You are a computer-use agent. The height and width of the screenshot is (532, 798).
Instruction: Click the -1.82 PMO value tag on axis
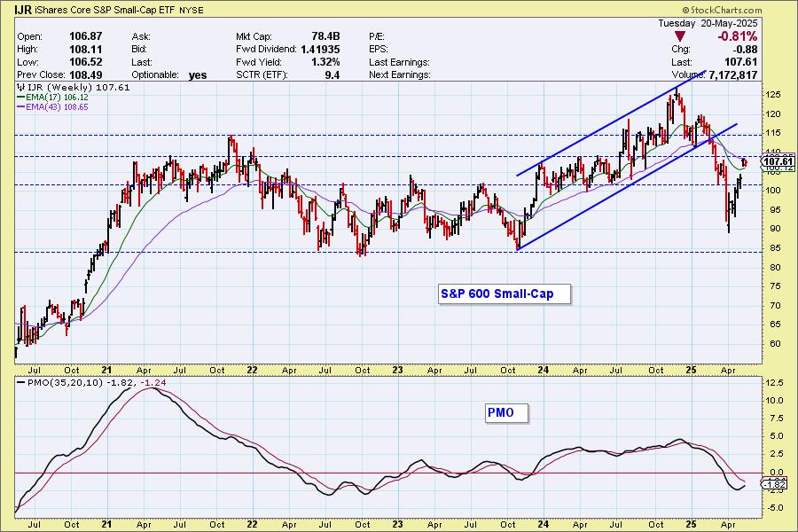(774, 485)
